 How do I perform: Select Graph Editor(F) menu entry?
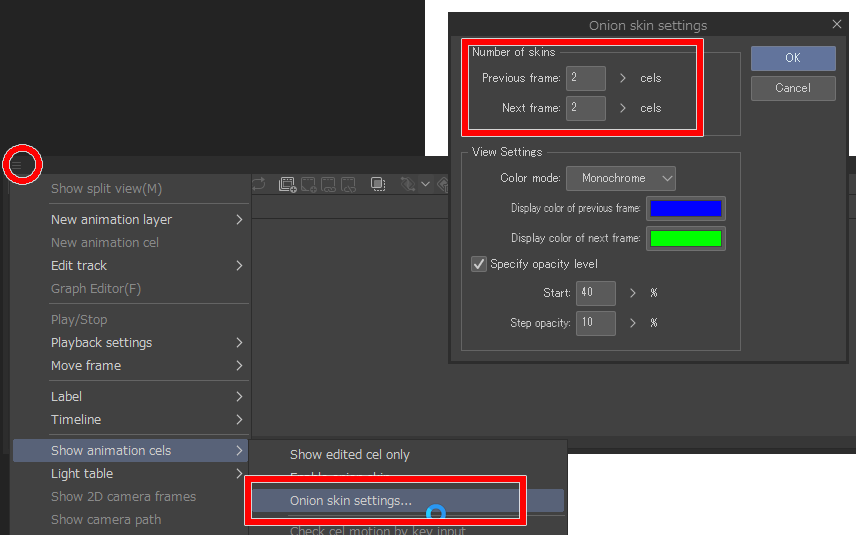130,288
